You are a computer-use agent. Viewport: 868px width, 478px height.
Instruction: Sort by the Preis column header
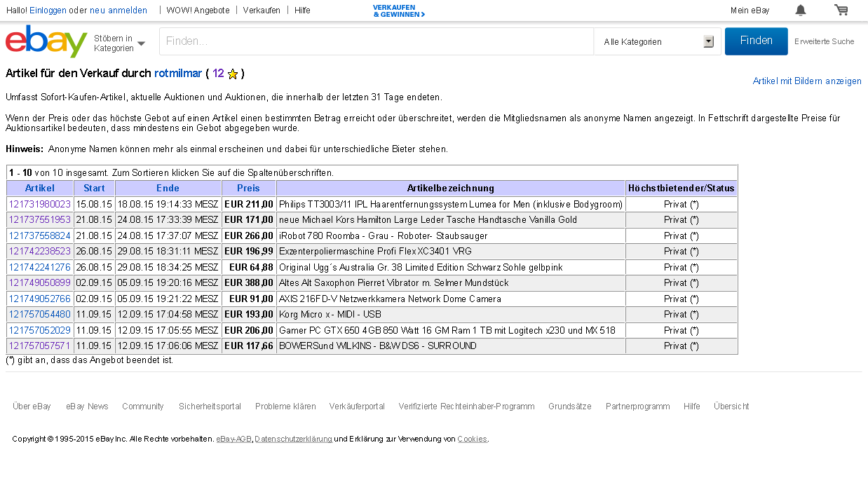[x=248, y=188]
